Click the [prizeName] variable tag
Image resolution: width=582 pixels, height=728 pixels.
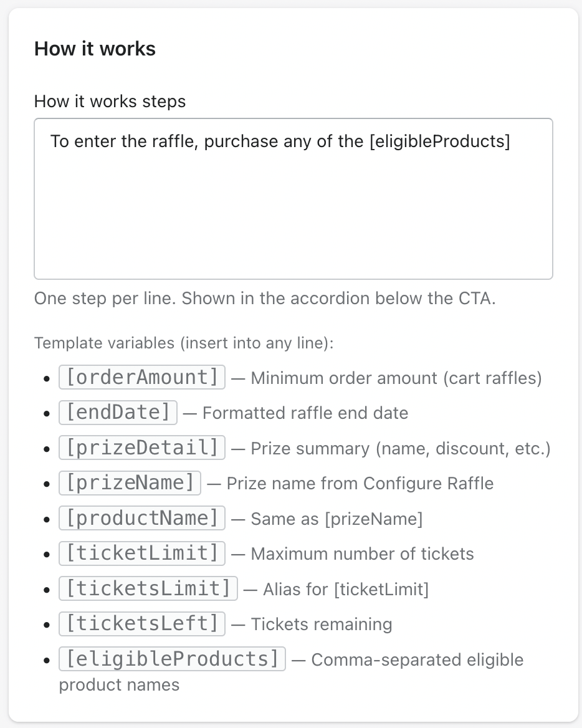[x=130, y=483]
